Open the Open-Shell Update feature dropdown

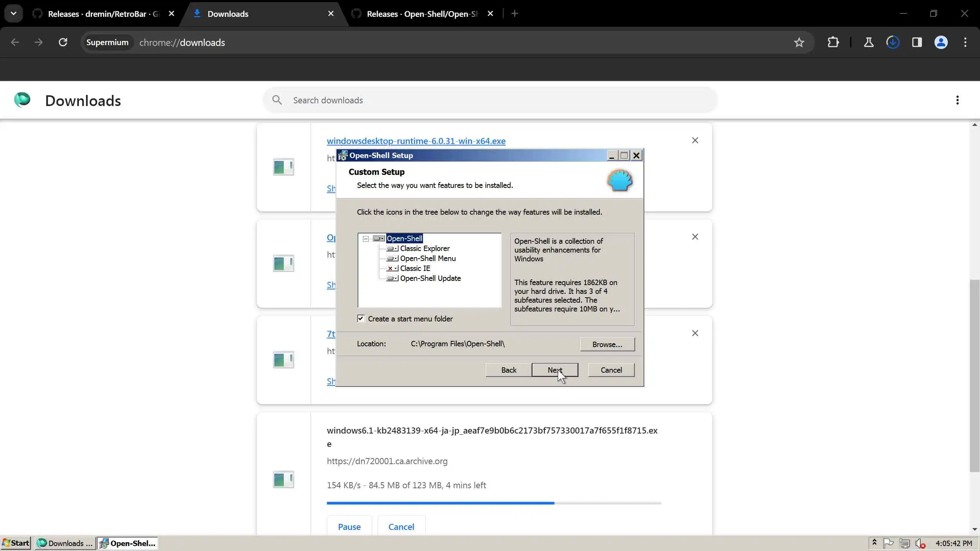pyautogui.click(x=392, y=279)
